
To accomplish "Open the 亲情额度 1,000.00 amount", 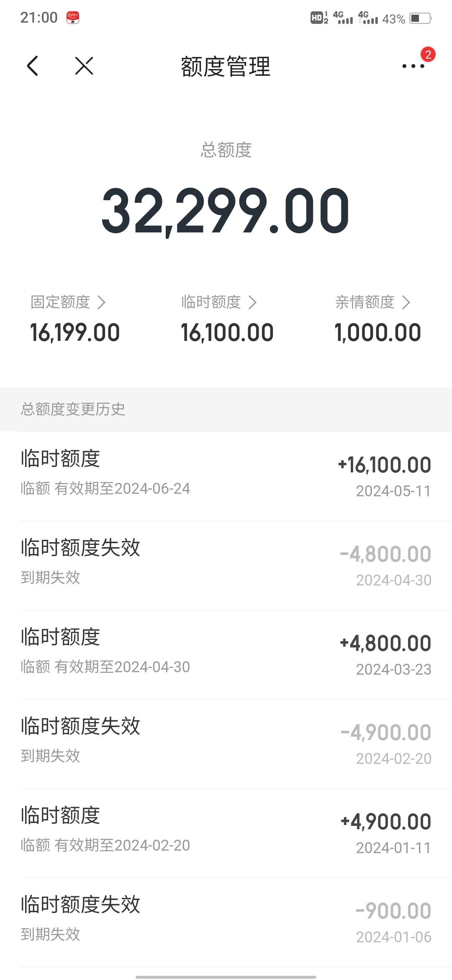I will 378,333.
